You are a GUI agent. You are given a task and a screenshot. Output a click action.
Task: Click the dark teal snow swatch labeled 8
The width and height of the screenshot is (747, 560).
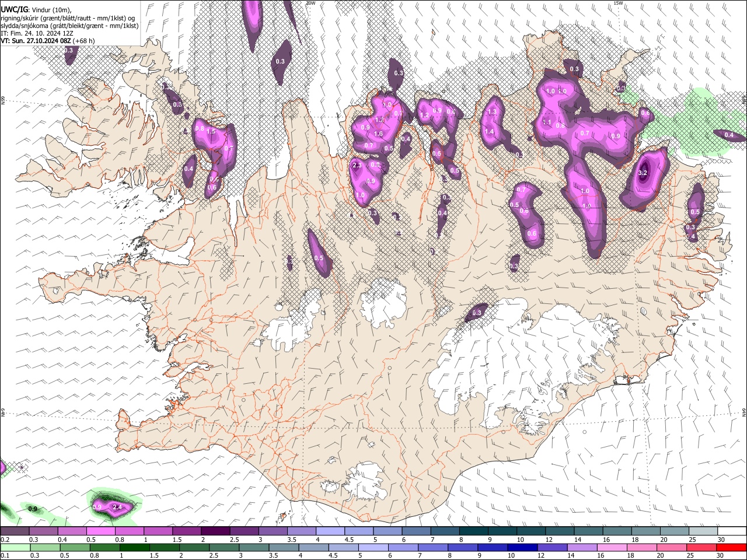[x=473, y=531]
